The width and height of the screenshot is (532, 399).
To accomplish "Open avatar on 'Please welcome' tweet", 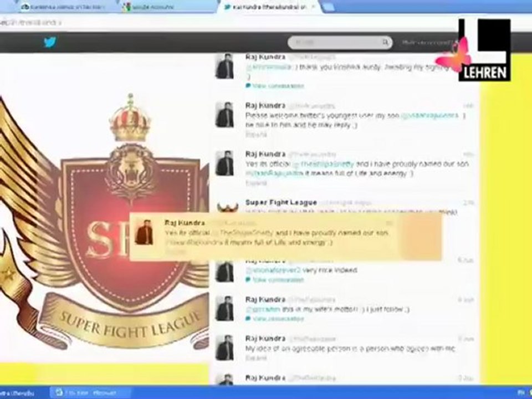I will click(224, 115).
